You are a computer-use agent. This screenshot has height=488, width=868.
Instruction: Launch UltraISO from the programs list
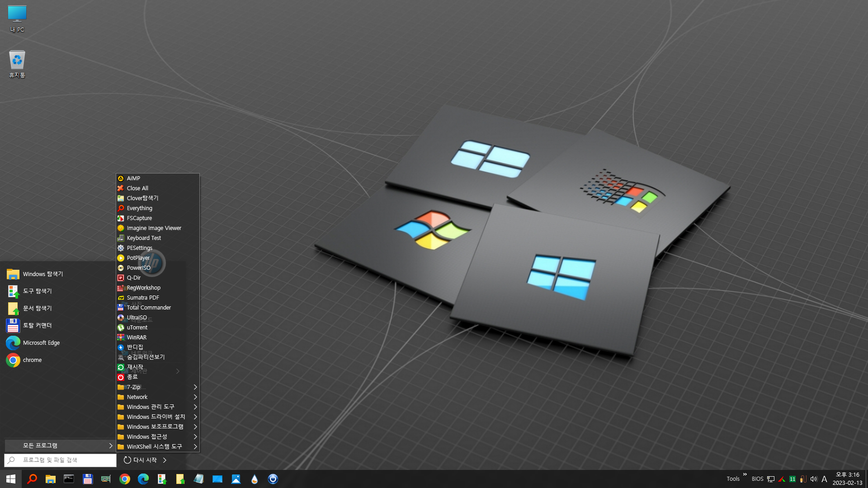click(157, 318)
